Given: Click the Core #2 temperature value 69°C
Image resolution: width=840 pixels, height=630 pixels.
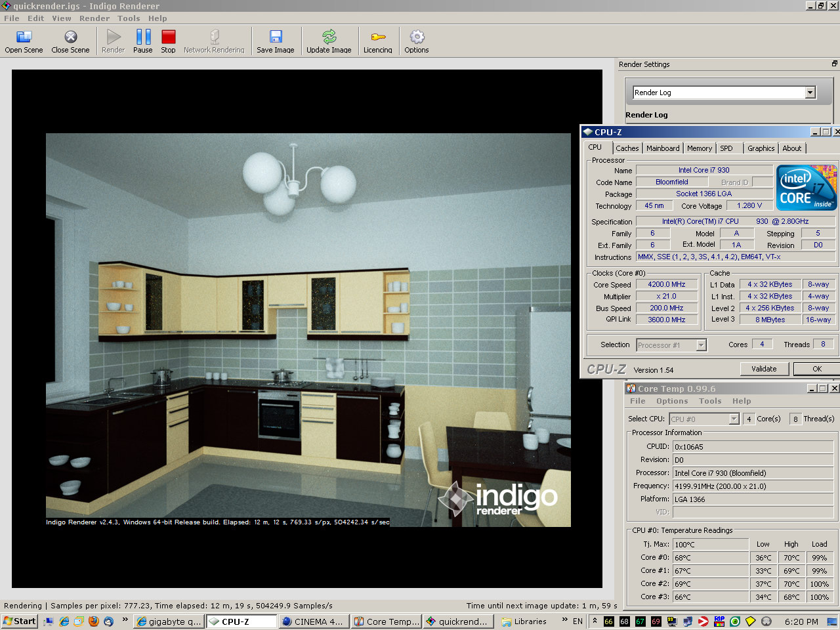Looking at the screenshot, I should pyautogui.click(x=711, y=584).
